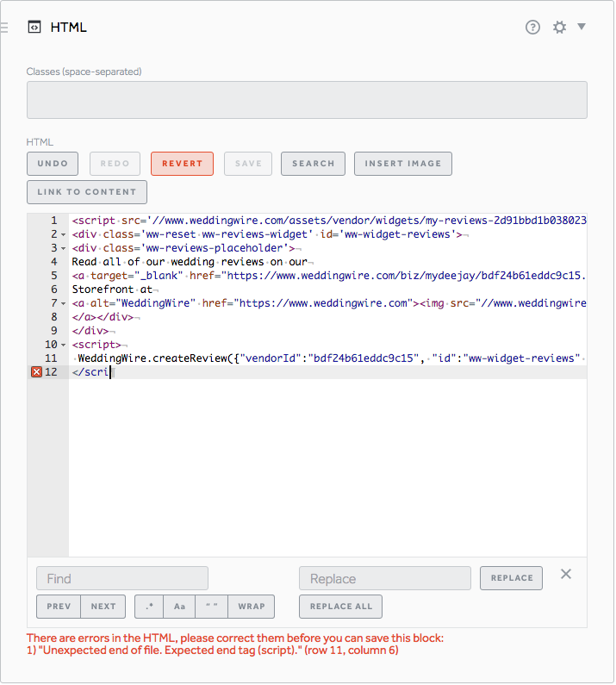
Task: Open the help question mark icon
Action: click(532, 28)
